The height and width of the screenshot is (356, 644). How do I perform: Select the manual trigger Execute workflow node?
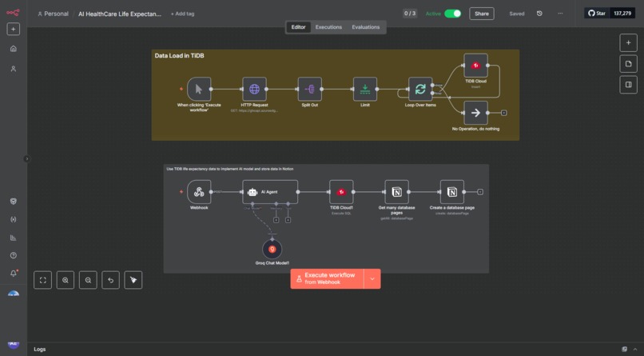point(199,89)
